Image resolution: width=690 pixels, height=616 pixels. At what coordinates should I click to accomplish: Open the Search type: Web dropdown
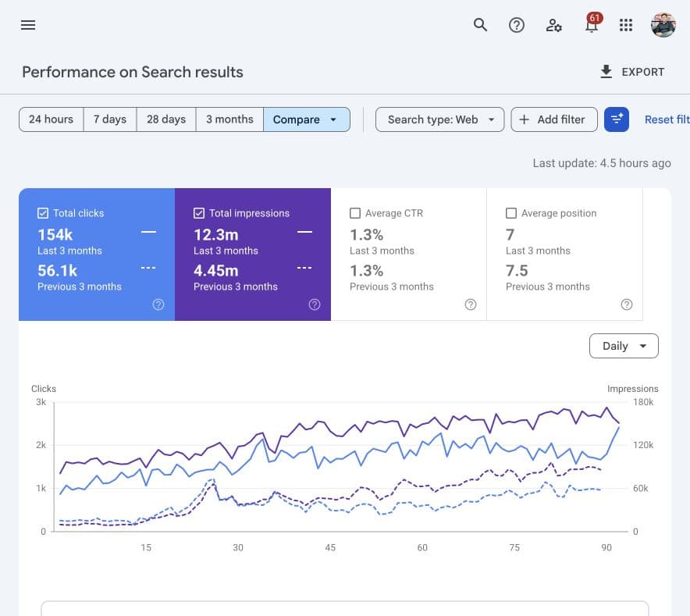point(439,119)
